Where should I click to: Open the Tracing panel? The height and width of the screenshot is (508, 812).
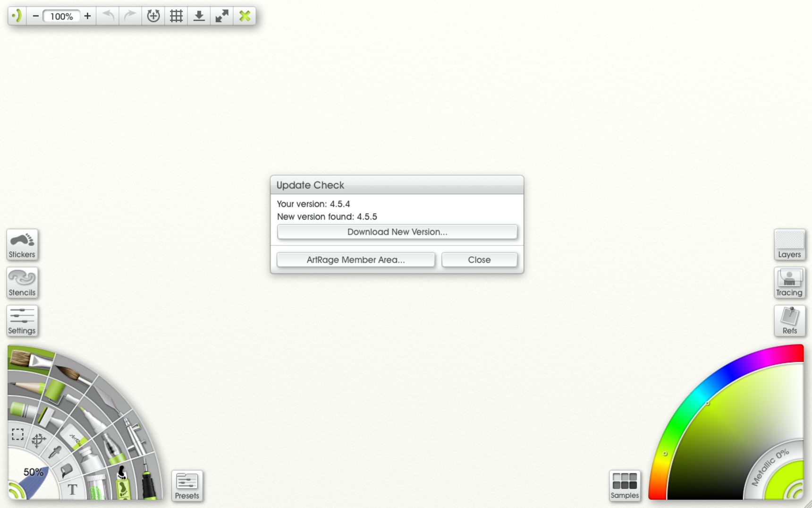coord(789,283)
